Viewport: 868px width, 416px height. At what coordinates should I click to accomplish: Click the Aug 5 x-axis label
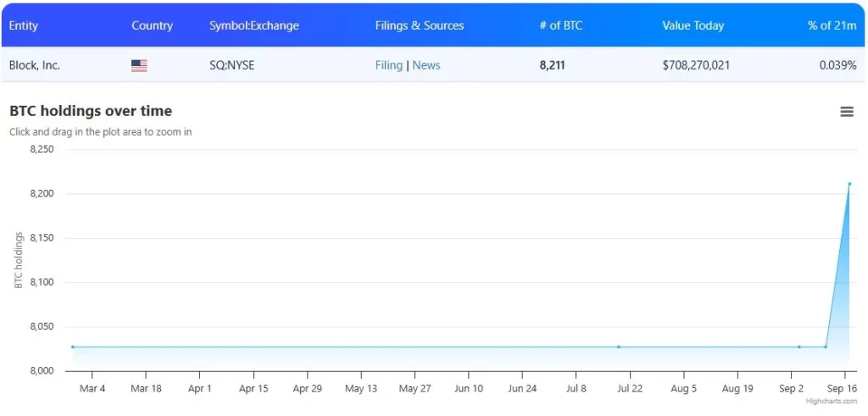pyautogui.click(x=684, y=388)
